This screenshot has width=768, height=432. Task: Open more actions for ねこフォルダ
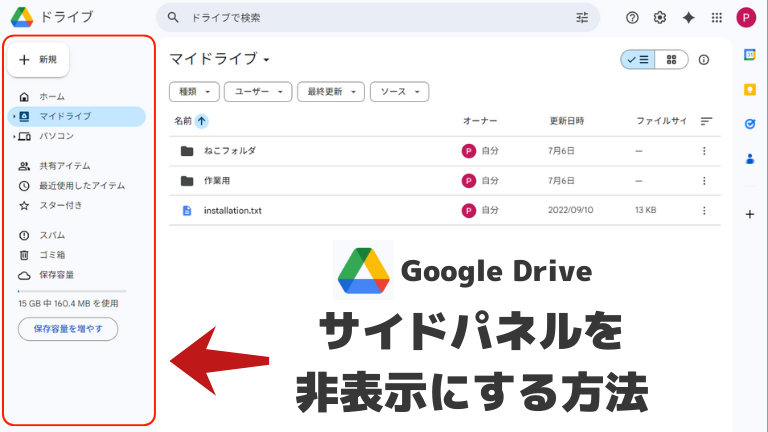pos(704,151)
